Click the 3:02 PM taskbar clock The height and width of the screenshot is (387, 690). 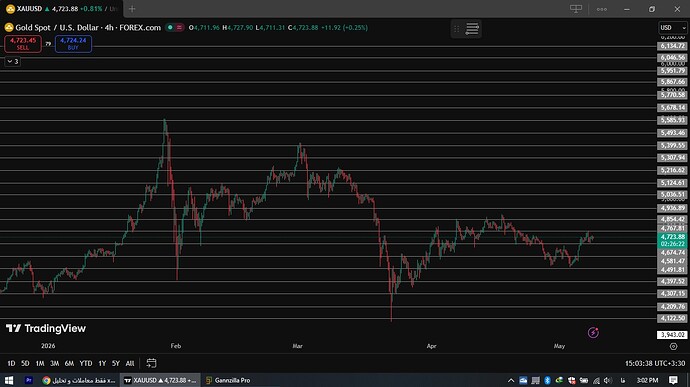click(647, 380)
